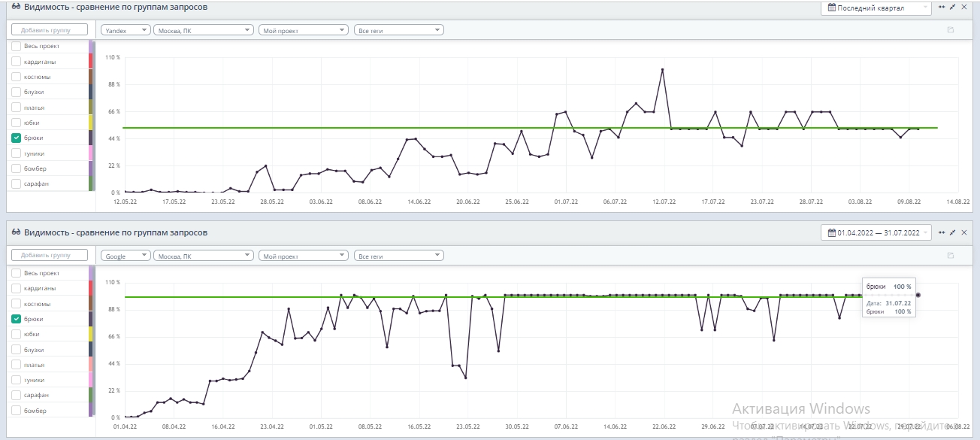Enable the Весь проект checkbox in the top list
This screenshot has width=980, height=440.
(x=17, y=46)
